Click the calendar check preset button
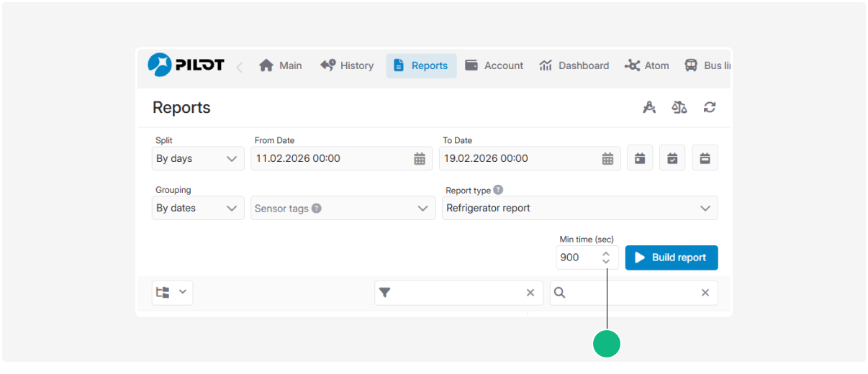Image resolution: width=868 pixels, height=374 pixels. (672, 158)
